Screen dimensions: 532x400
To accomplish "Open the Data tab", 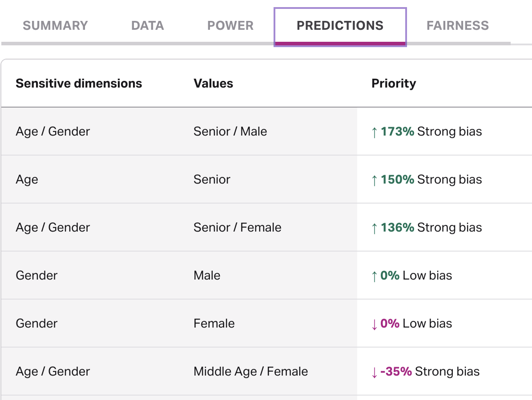I will (x=148, y=25).
